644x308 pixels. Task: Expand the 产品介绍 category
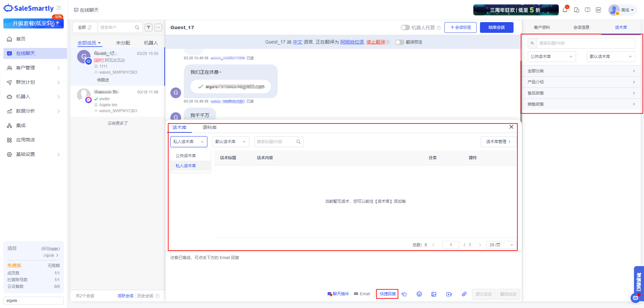(x=581, y=82)
